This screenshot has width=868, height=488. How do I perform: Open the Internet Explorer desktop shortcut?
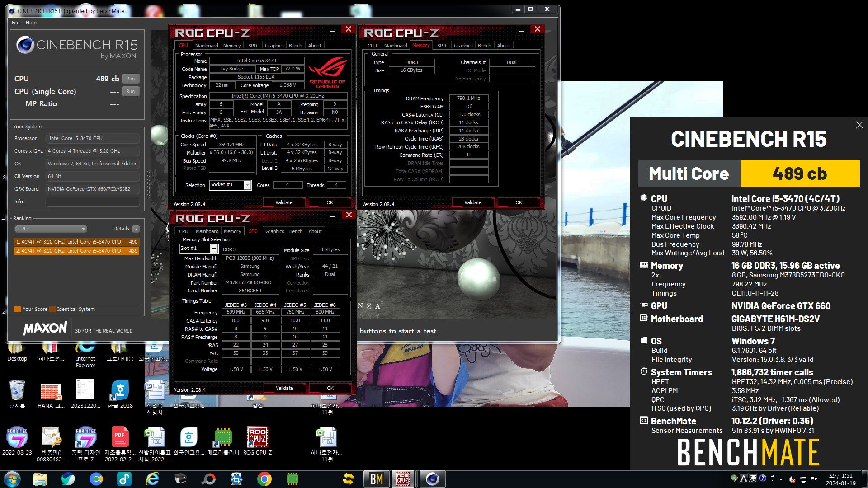coord(85,355)
